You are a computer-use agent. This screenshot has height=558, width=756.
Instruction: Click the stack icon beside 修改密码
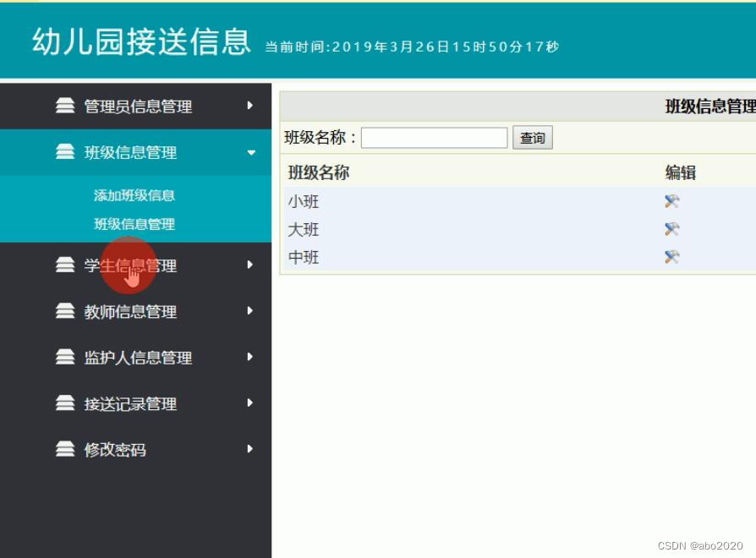pos(65,449)
